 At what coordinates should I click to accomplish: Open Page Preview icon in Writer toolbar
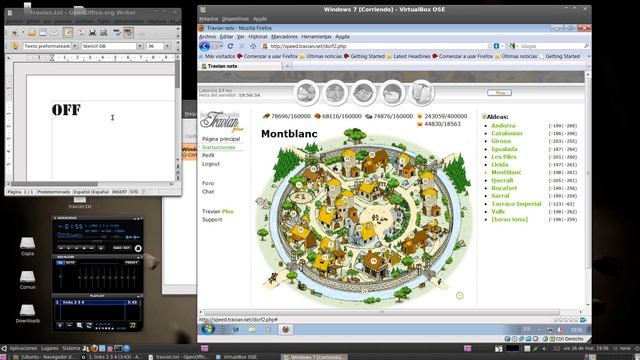104,32
